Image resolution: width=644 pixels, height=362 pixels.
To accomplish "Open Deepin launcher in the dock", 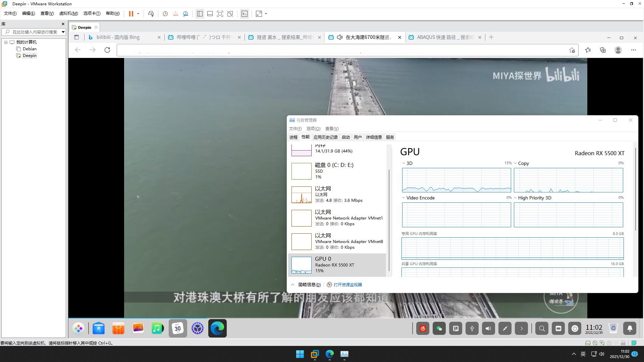I will point(78,328).
